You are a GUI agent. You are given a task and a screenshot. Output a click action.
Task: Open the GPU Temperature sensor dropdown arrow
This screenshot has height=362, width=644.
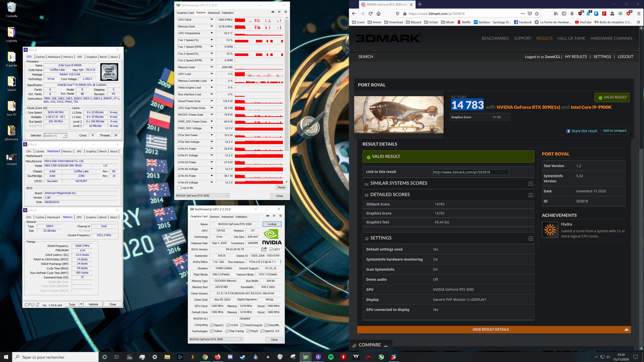[212, 33]
